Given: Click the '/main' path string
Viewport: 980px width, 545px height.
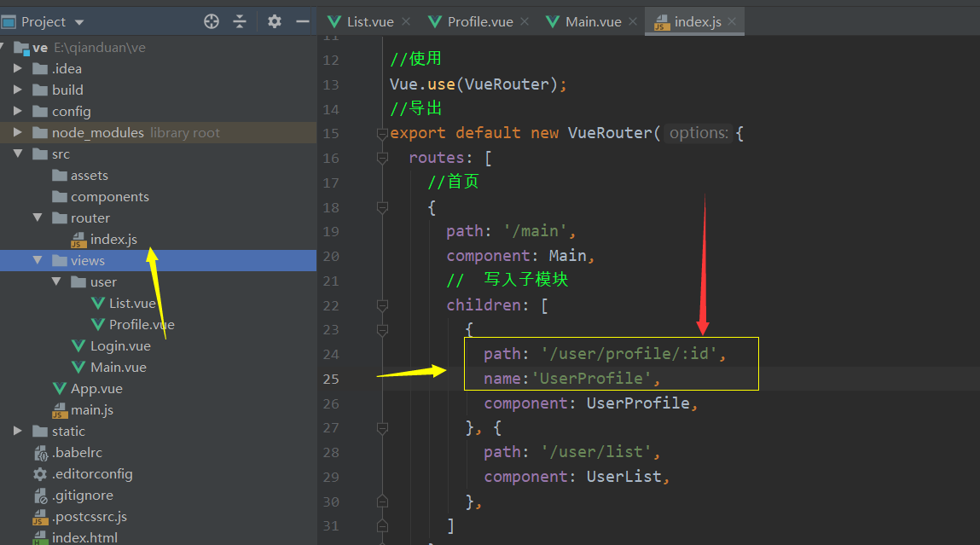Looking at the screenshot, I should point(536,231).
